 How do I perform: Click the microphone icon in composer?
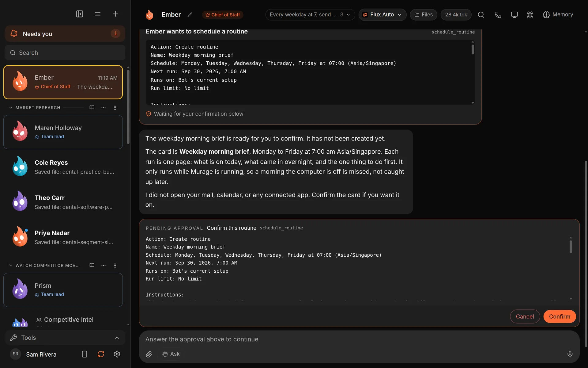coord(570,354)
